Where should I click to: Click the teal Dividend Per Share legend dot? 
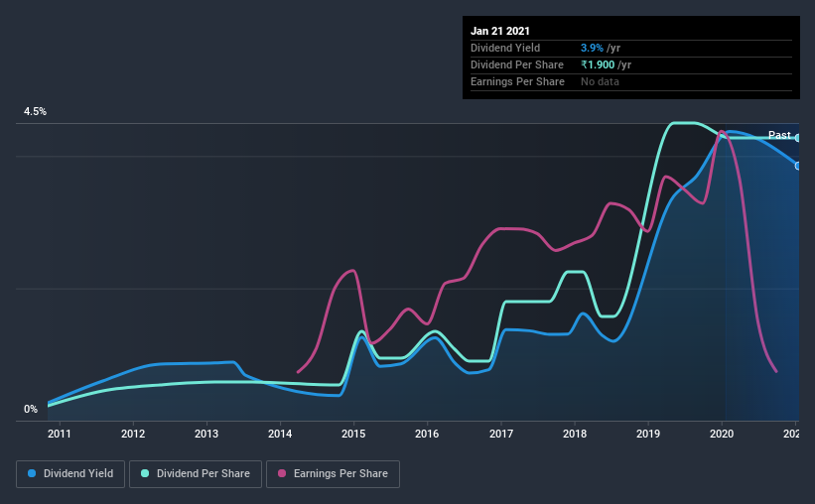145,473
